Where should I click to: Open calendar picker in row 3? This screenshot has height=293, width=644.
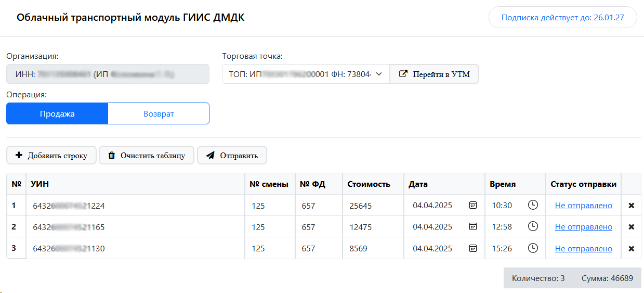click(472, 248)
